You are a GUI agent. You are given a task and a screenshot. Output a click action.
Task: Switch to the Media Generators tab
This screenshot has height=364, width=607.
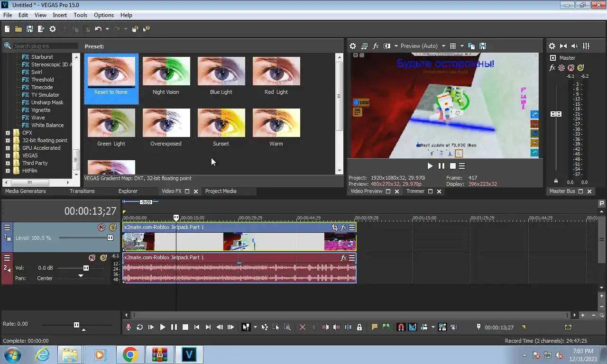tap(26, 191)
